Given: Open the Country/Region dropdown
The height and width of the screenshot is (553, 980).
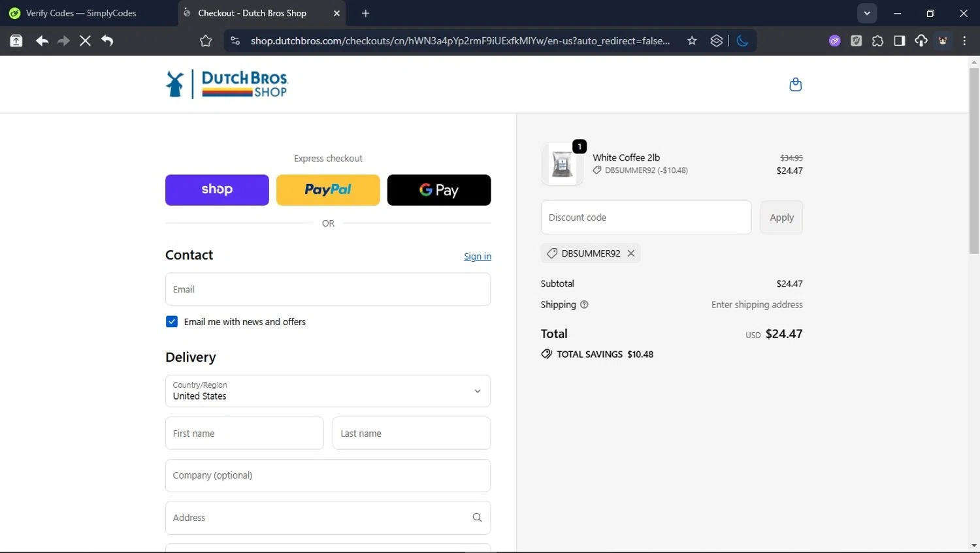Looking at the screenshot, I should pos(328,390).
